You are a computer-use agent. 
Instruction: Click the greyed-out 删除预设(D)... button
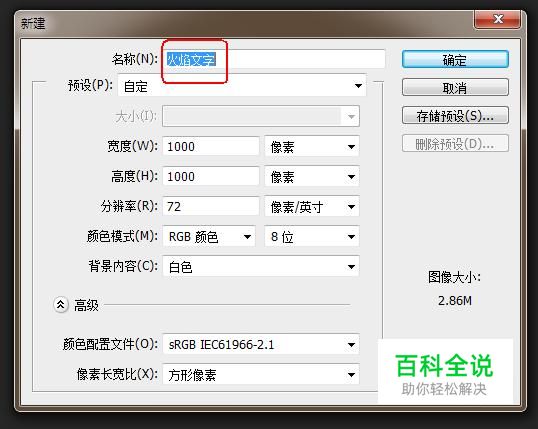(455, 143)
